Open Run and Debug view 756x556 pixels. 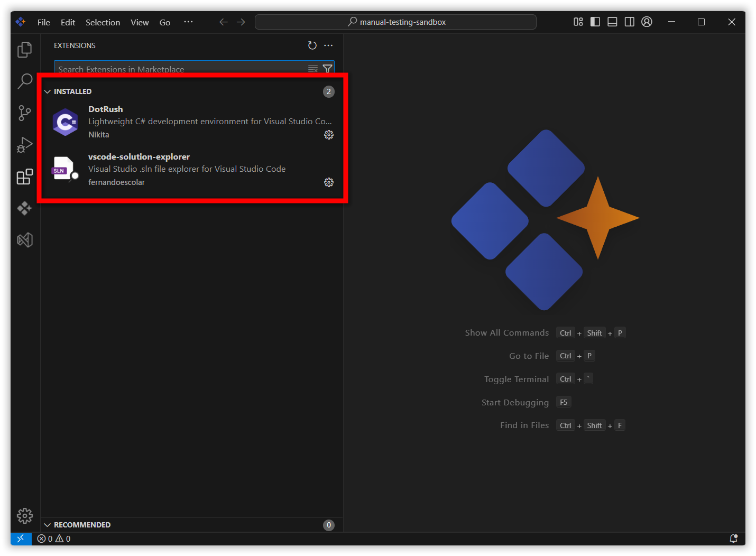(x=25, y=145)
